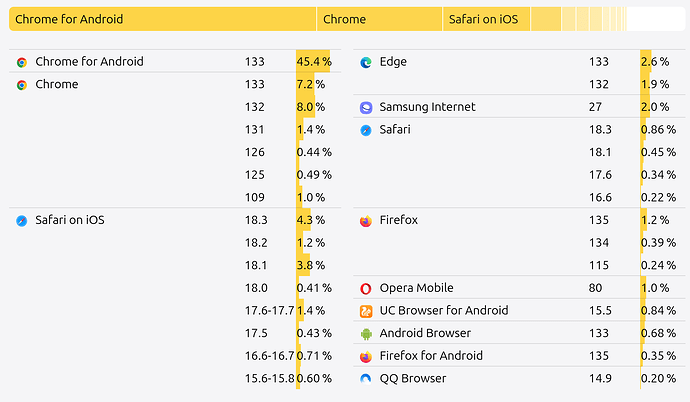Screen dimensions: 690x402
Task: Click the Chrome browser logo icon
Action: (22, 85)
